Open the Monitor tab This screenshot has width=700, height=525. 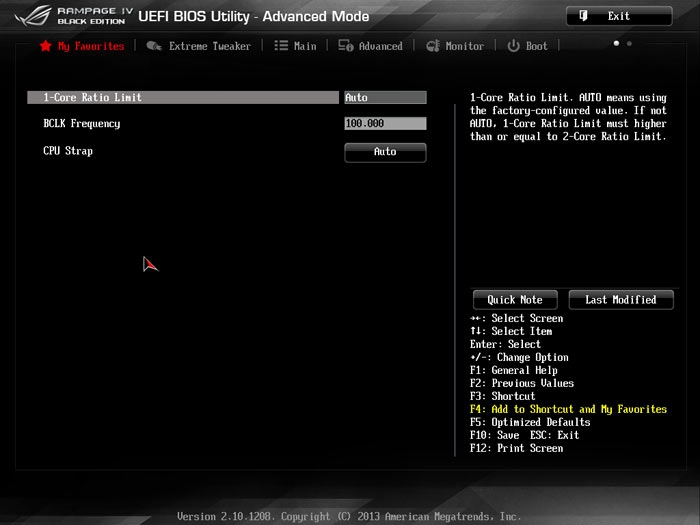[x=464, y=46]
